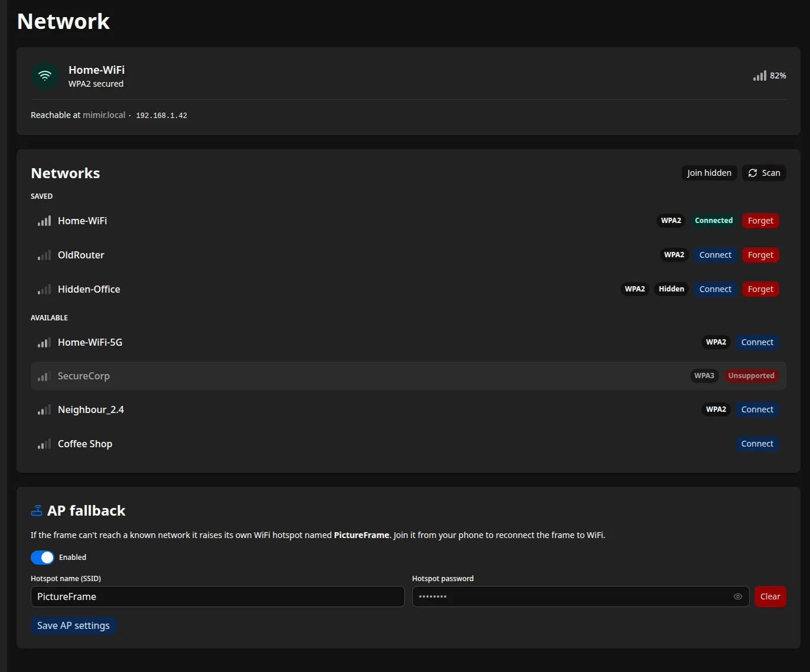Forget the OldRouter network
The height and width of the screenshot is (672, 810).
click(x=760, y=255)
